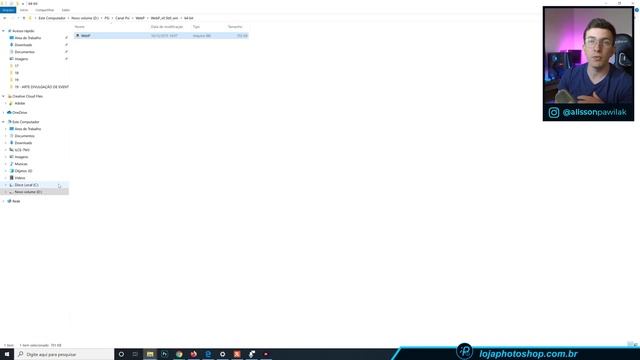Click the OneDrive cloud icon
The height and width of the screenshot is (360, 640).
point(9,113)
